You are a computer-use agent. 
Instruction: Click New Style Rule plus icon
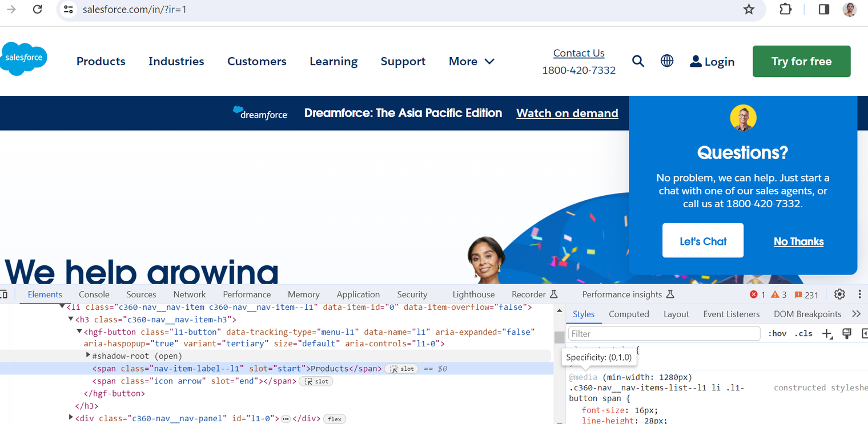click(827, 334)
